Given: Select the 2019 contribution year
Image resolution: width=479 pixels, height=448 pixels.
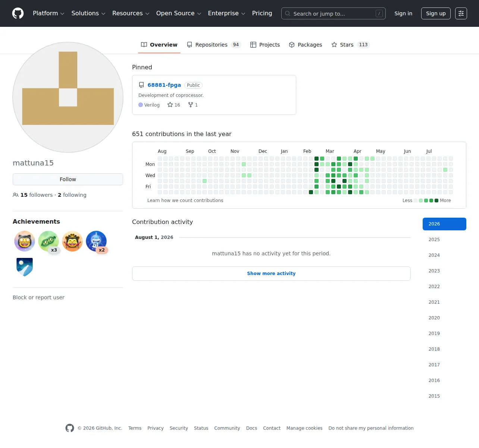Looking at the screenshot, I should (x=444, y=334).
